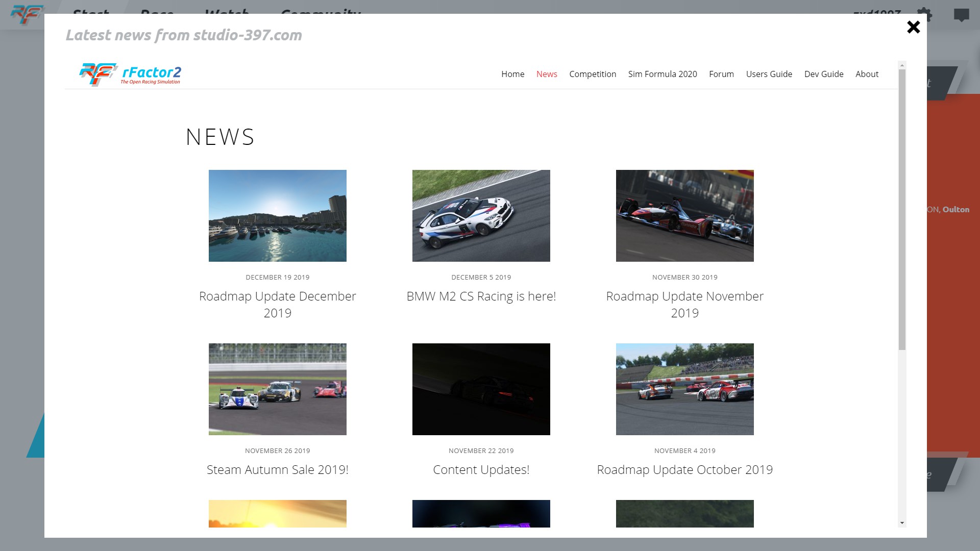The height and width of the screenshot is (551, 980).
Task: Open Roadmap Update December 2019 title link
Action: pyautogui.click(x=278, y=305)
